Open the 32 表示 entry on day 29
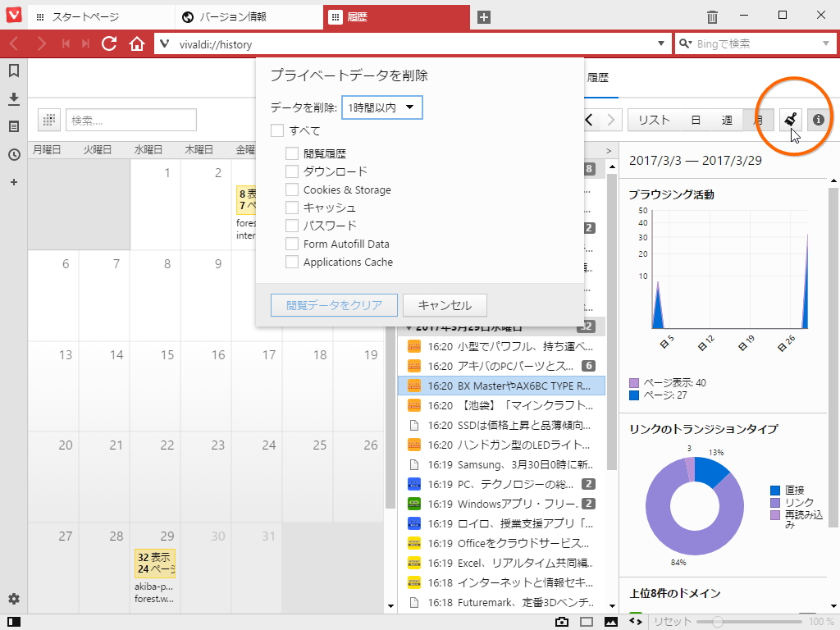 [x=155, y=563]
